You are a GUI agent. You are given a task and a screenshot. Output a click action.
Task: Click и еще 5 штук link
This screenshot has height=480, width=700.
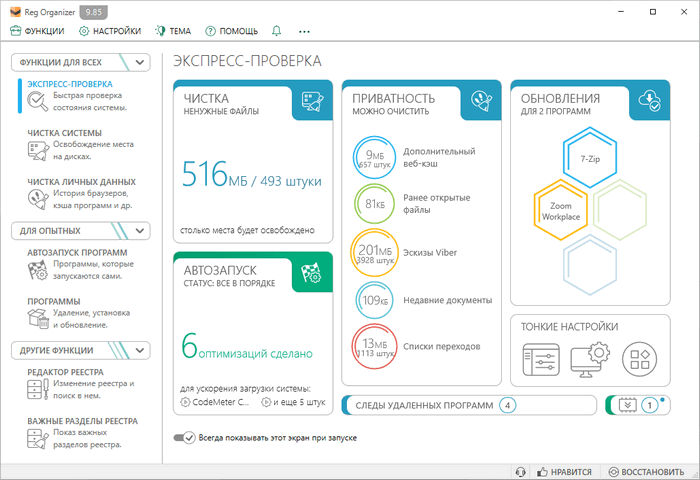coord(299,402)
